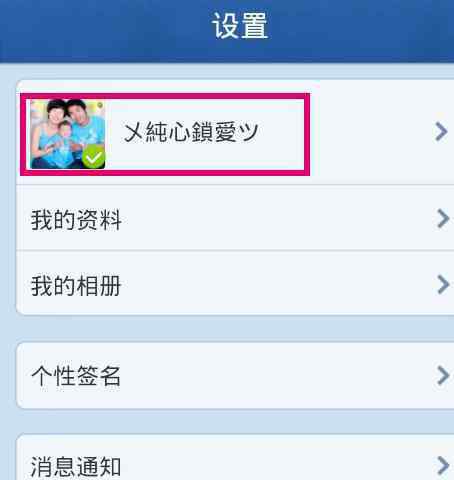Tap the 我的资料 text label

pos(76,220)
